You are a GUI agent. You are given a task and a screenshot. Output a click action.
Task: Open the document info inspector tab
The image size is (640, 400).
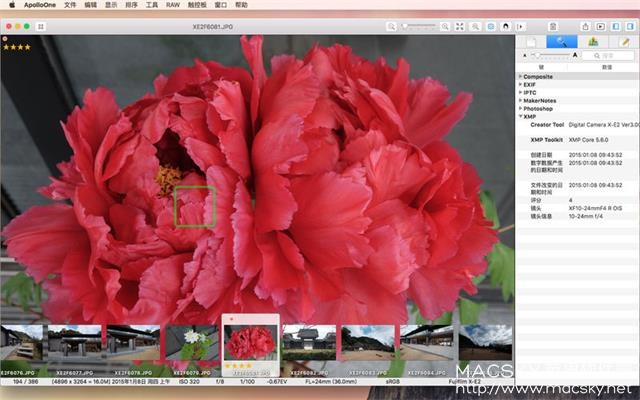pos(531,42)
